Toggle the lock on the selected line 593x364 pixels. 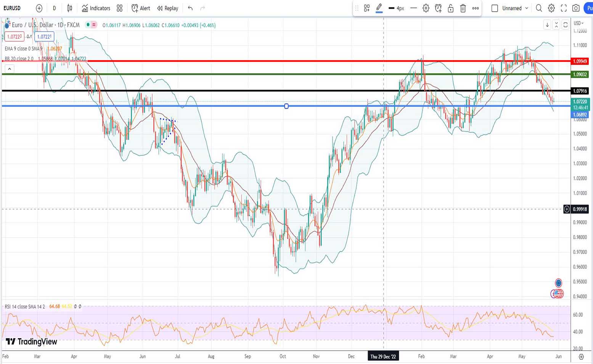[450, 8]
